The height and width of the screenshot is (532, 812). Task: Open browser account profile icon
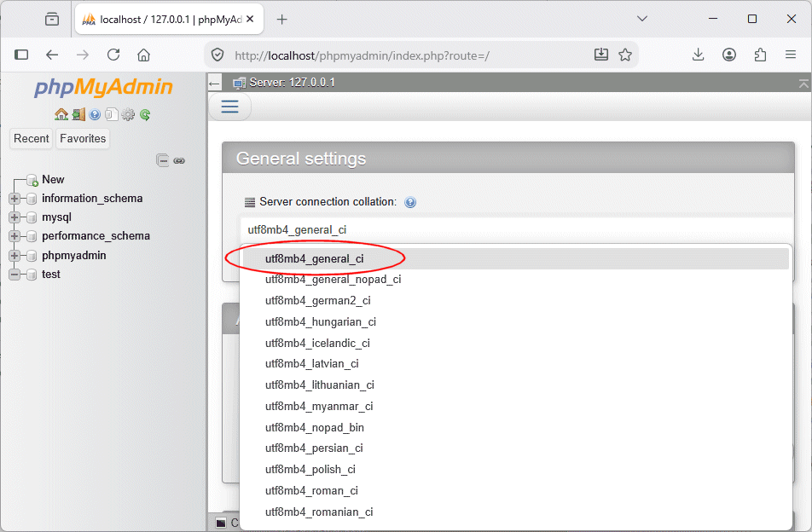coord(729,55)
